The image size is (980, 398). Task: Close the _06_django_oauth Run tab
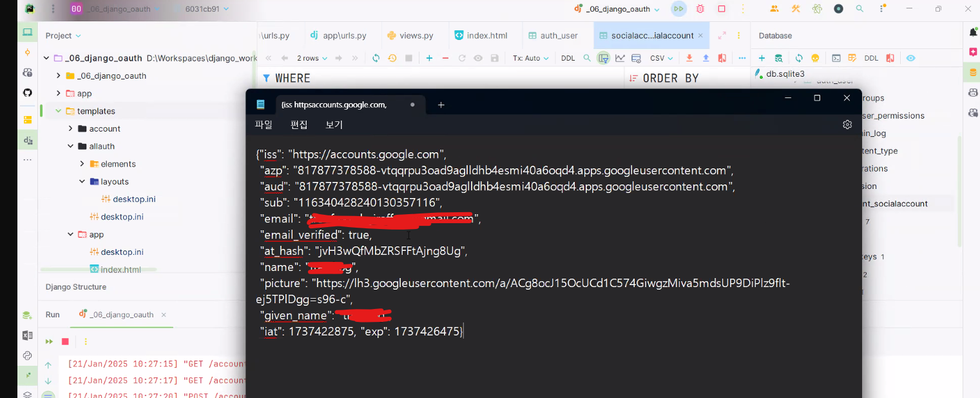164,315
